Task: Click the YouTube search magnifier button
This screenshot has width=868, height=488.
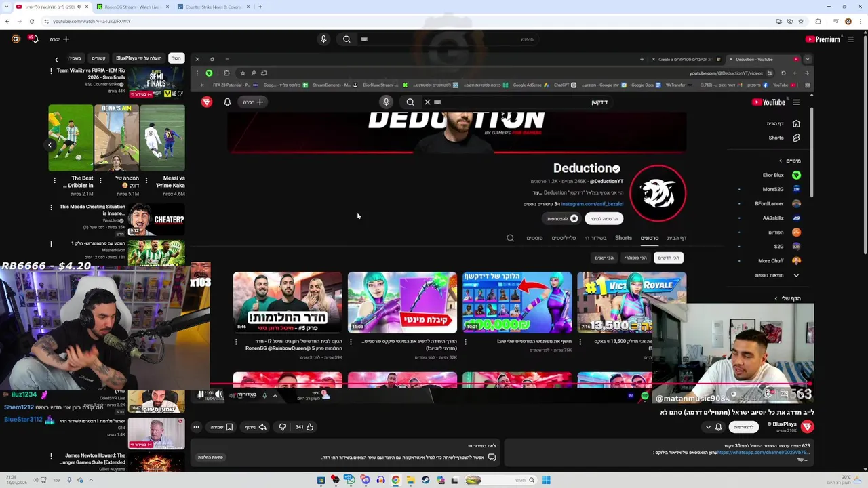Action: click(x=347, y=39)
